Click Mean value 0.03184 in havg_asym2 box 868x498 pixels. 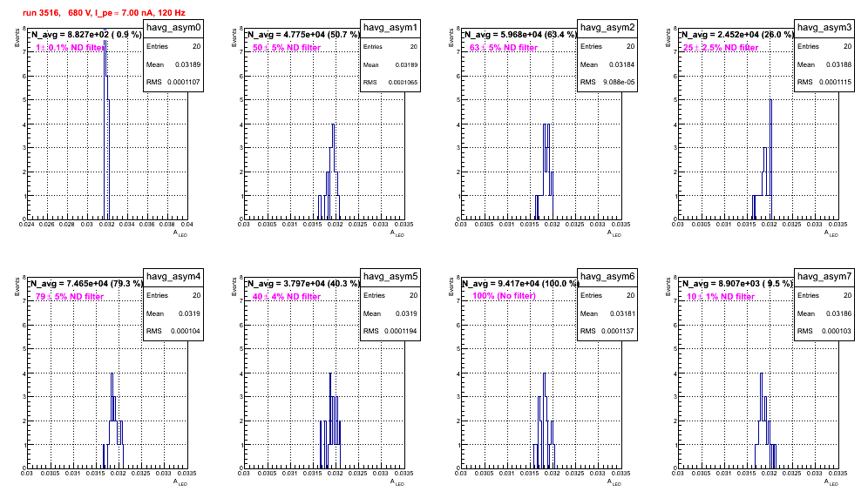pos(621,64)
